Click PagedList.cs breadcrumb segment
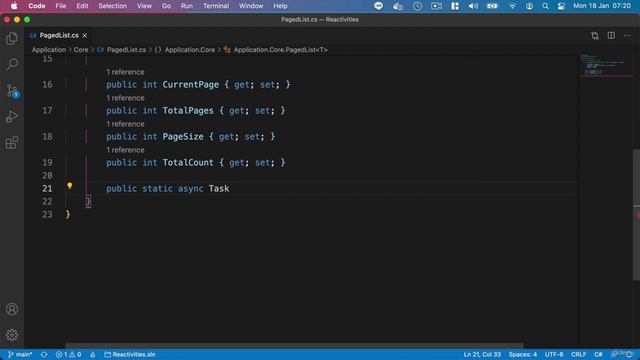The height and width of the screenshot is (360, 640). pyautogui.click(x=122, y=50)
